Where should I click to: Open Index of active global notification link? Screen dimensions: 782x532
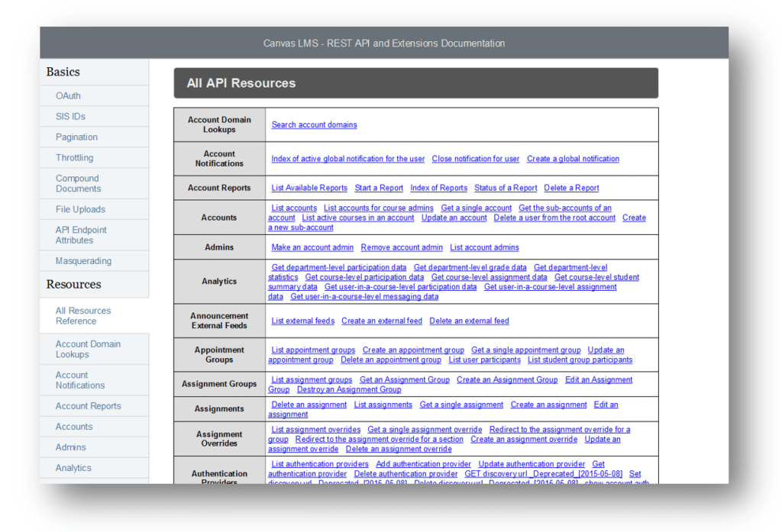[348, 159]
